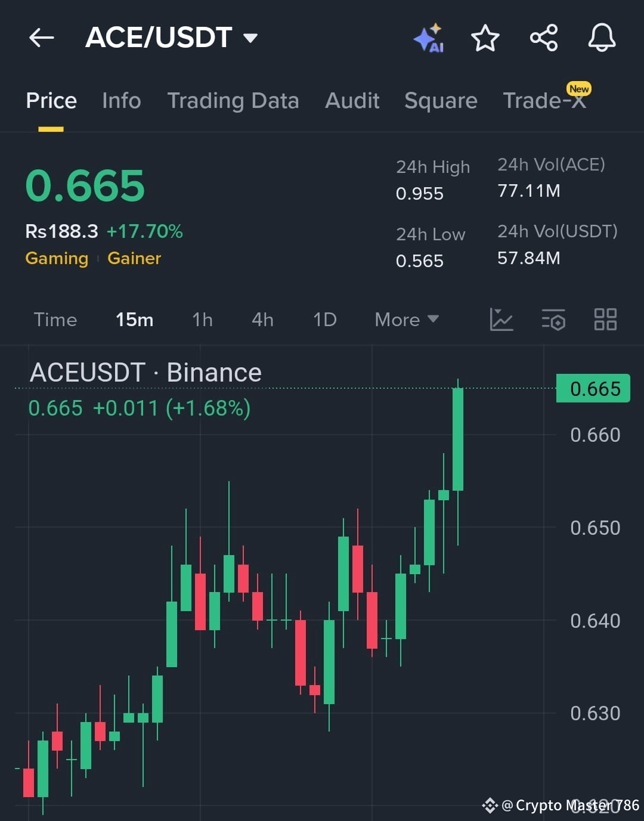View the Gainer tag details

(x=134, y=258)
